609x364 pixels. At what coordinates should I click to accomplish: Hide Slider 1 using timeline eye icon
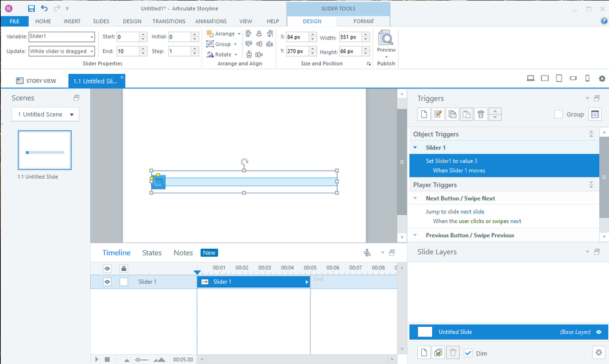tap(107, 282)
